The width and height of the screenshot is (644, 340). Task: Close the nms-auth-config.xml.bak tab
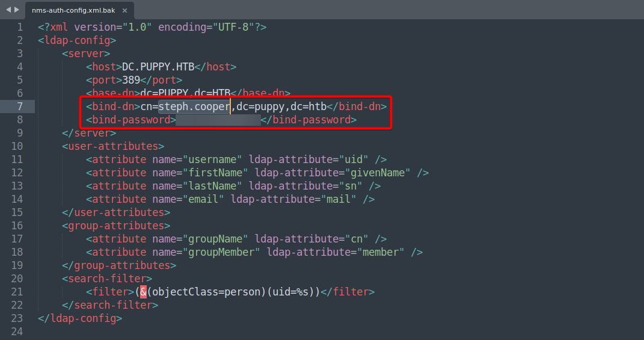click(x=126, y=10)
